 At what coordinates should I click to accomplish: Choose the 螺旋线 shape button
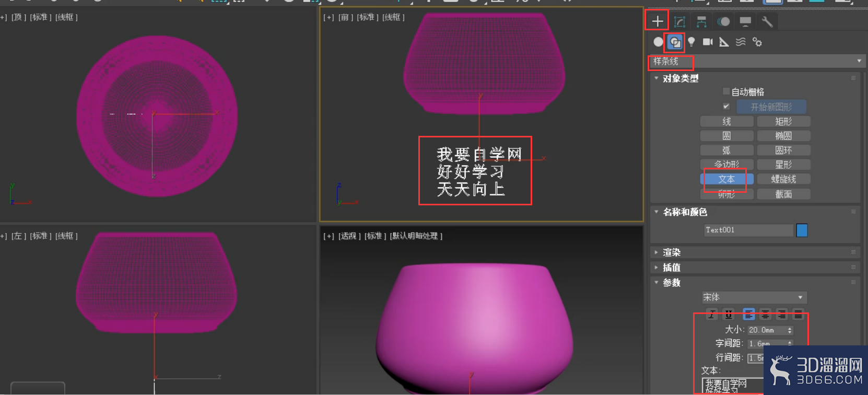point(783,179)
